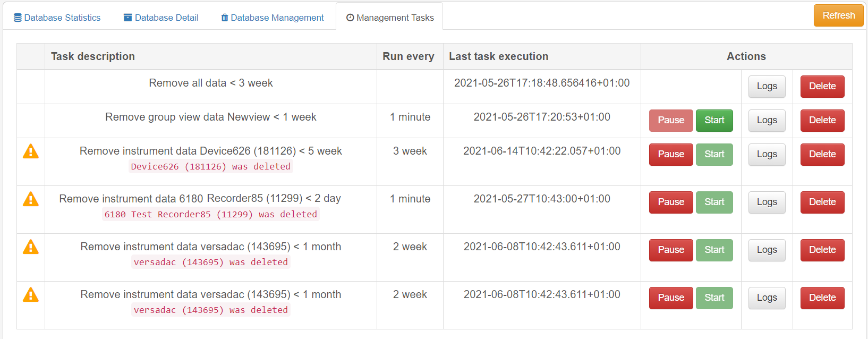
Task: Click warning icon for Recorder85 task
Action: pyautogui.click(x=31, y=199)
